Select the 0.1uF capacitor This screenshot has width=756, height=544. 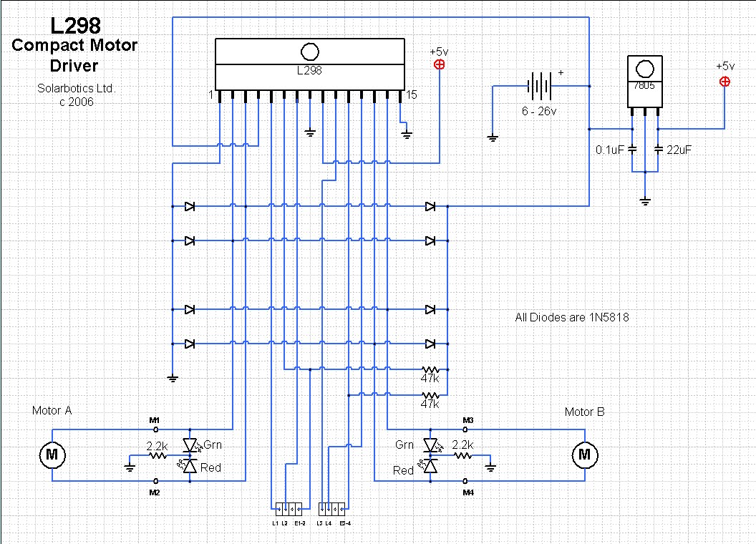tap(632, 150)
